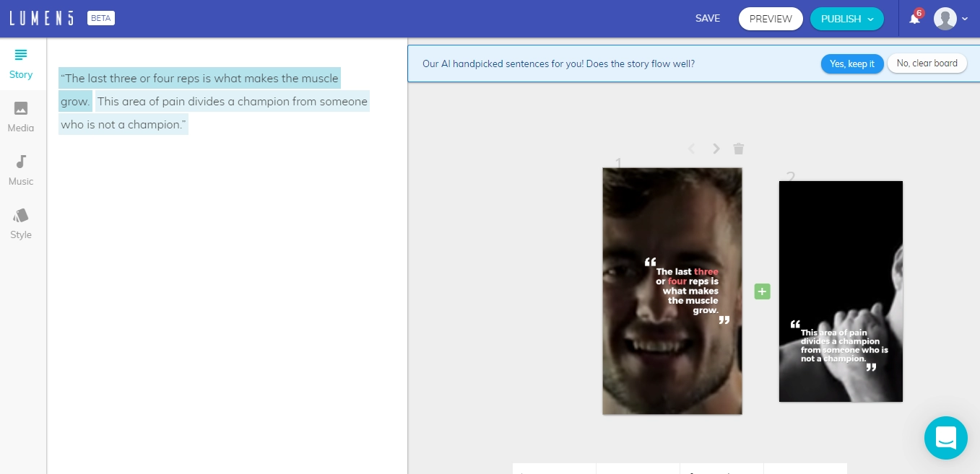Open the user account avatar menu
The image size is (980, 474).
click(950, 19)
